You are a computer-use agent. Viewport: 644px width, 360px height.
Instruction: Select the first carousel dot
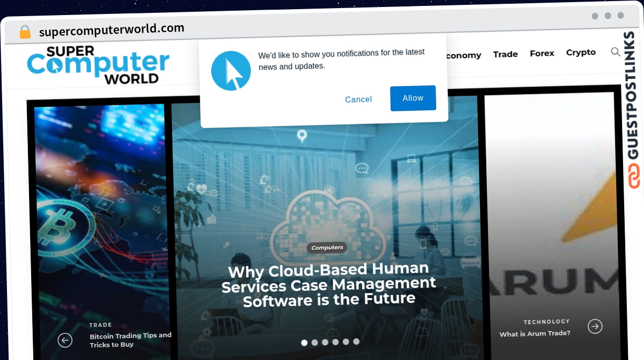pos(304,342)
